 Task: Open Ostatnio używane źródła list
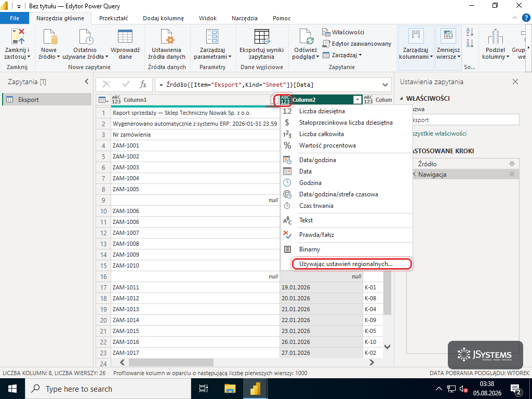click(x=85, y=44)
